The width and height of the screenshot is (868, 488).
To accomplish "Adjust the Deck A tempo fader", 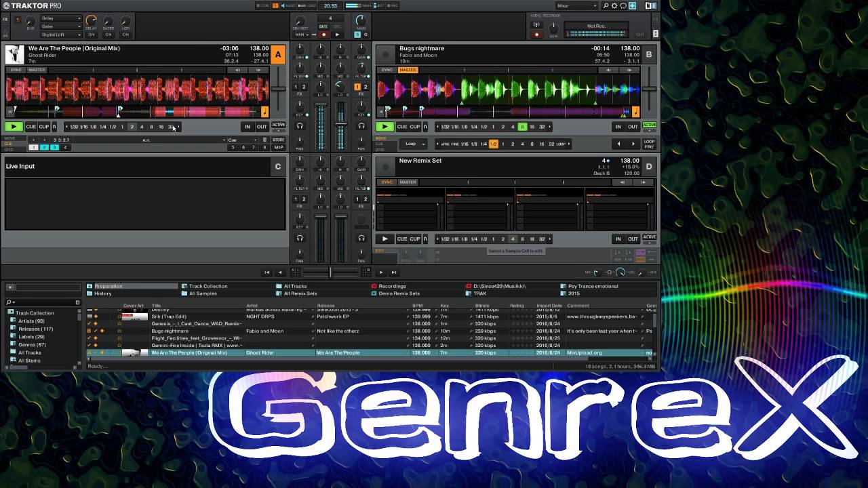I will tap(278, 89).
